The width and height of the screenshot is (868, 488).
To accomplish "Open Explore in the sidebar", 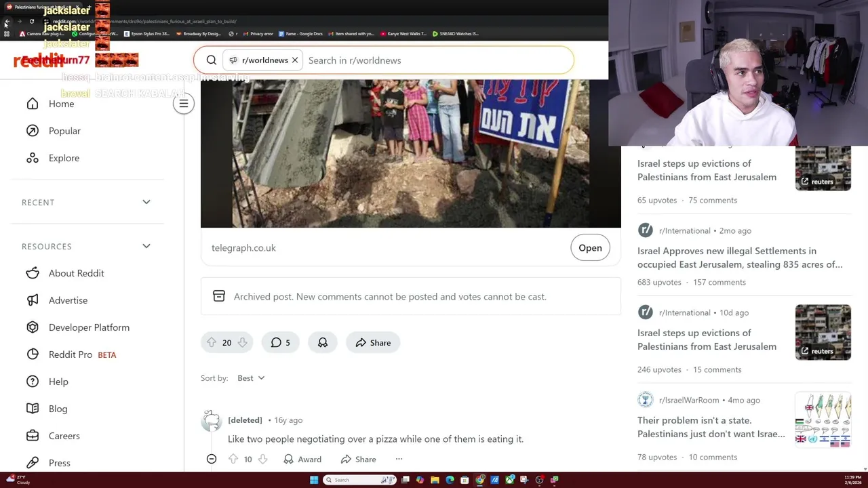I will [x=64, y=158].
